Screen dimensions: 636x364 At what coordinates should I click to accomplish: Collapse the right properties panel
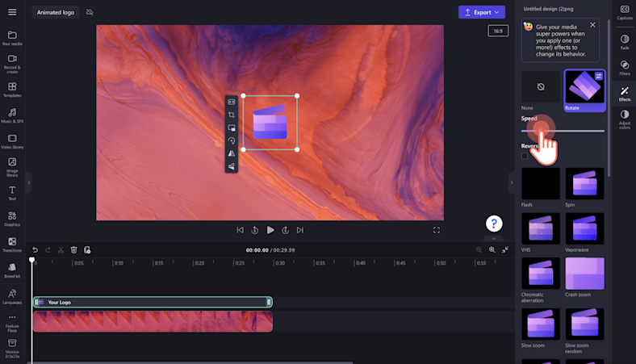(x=512, y=182)
